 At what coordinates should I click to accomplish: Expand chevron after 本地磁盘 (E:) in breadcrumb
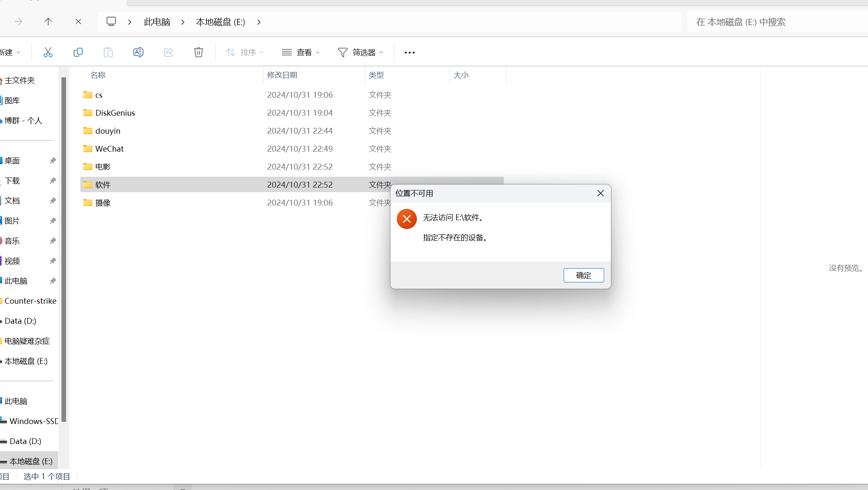coord(259,22)
